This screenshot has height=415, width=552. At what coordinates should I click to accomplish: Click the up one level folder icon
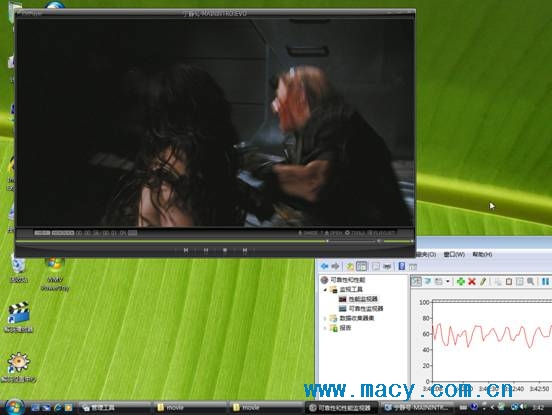coord(350,266)
